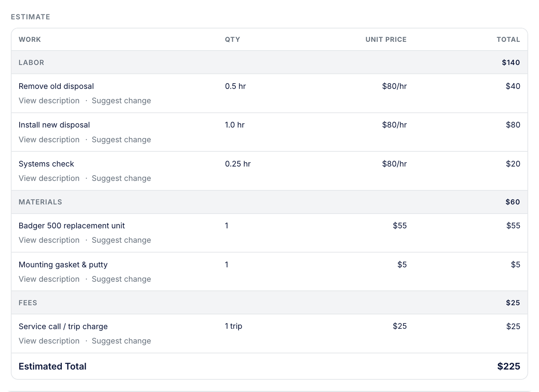Suggest change for Mounting gasket & putty
Image resolution: width=539 pixels, height=392 pixels.
tap(121, 279)
